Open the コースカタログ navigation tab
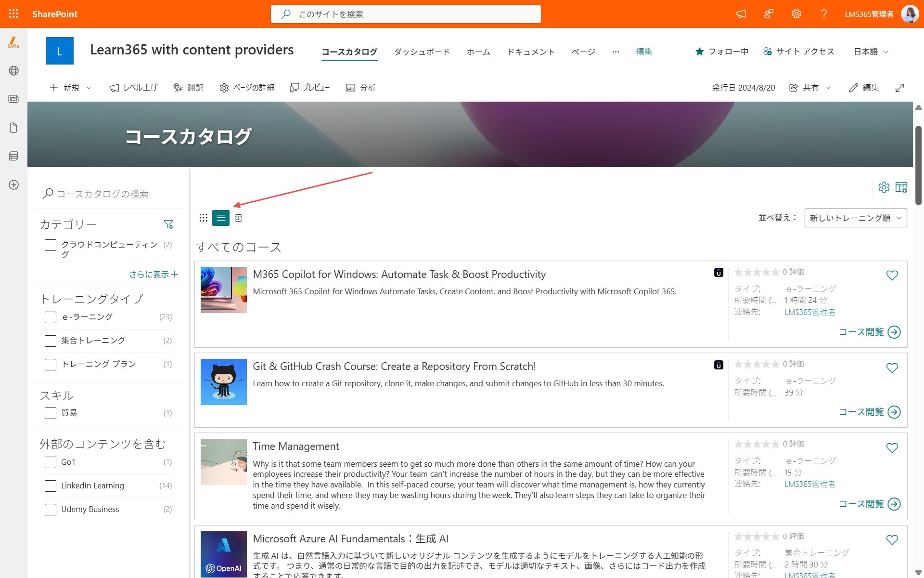 349,52
